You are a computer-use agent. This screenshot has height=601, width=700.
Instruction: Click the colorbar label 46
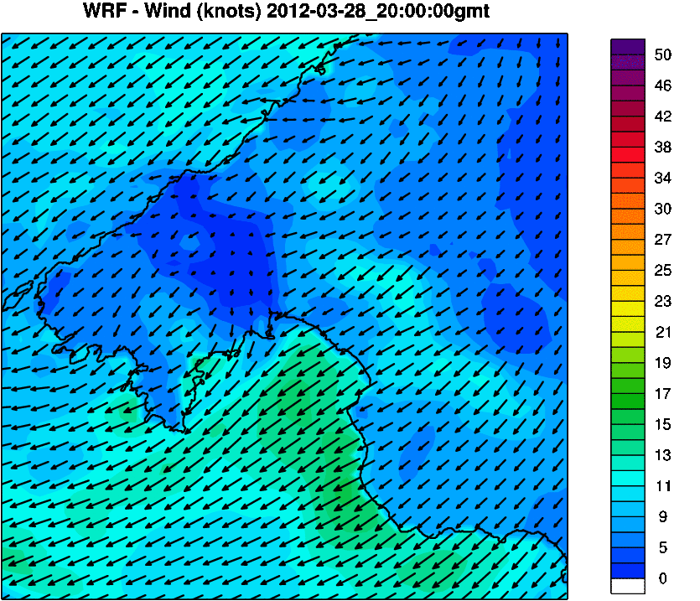pos(663,85)
